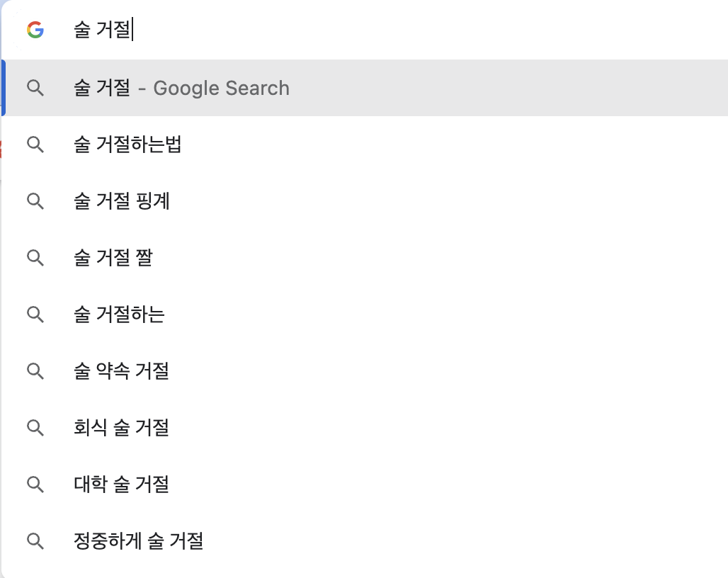Image resolution: width=728 pixels, height=578 pixels.
Task: Click the magnifier icon beside 술 거절하는
Action: [35, 314]
